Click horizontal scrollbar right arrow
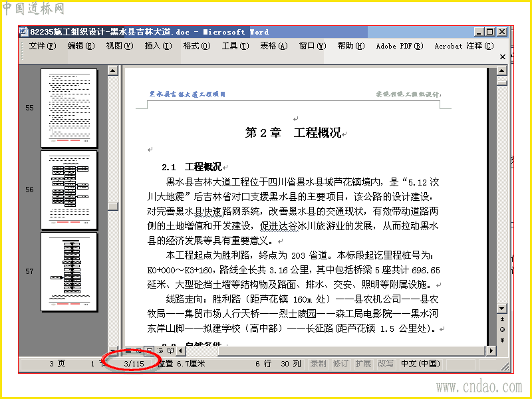The height and width of the screenshot is (399, 532). [x=491, y=351]
